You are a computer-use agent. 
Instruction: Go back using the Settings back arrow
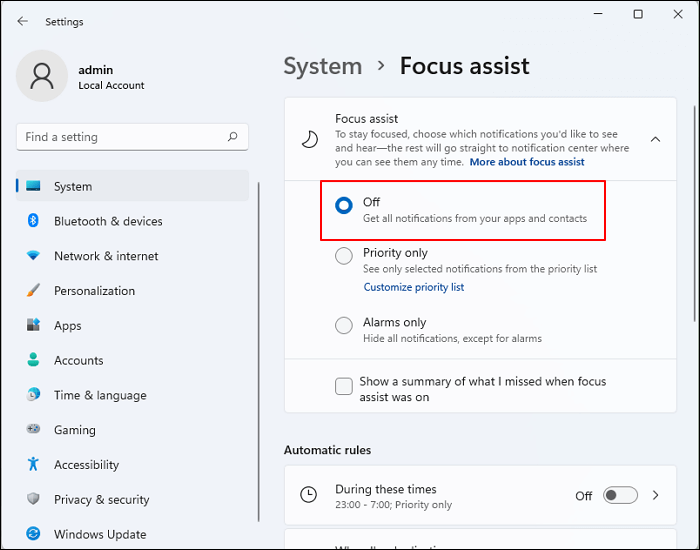[22, 21]
